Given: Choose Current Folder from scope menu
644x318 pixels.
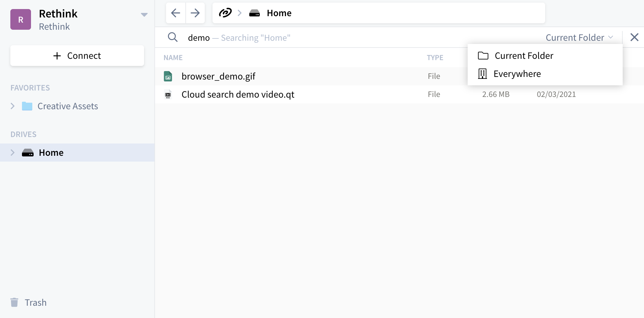Looking at the screenshot, I should (545, 56).
